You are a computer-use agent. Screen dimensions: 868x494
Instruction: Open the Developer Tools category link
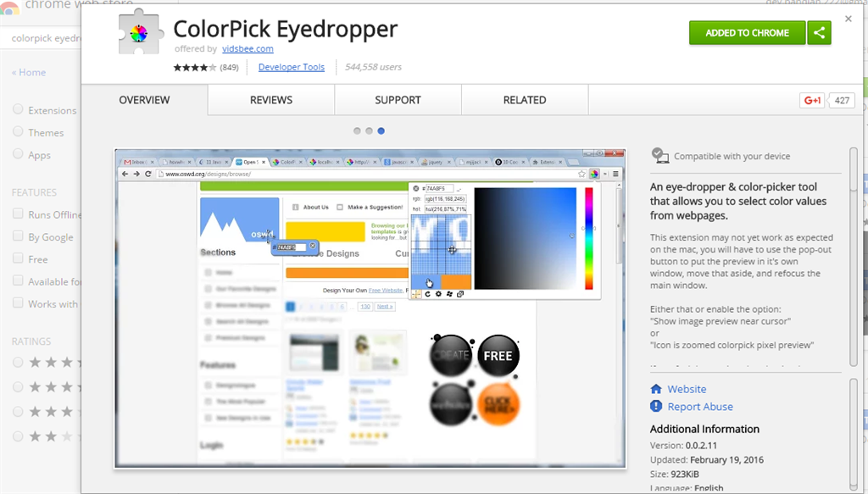(x=292, y=67)
